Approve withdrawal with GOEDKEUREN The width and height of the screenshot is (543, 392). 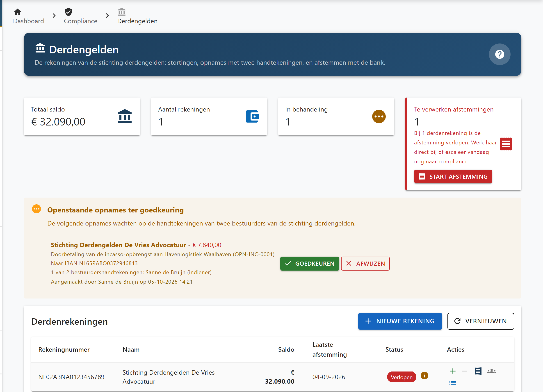310,264
